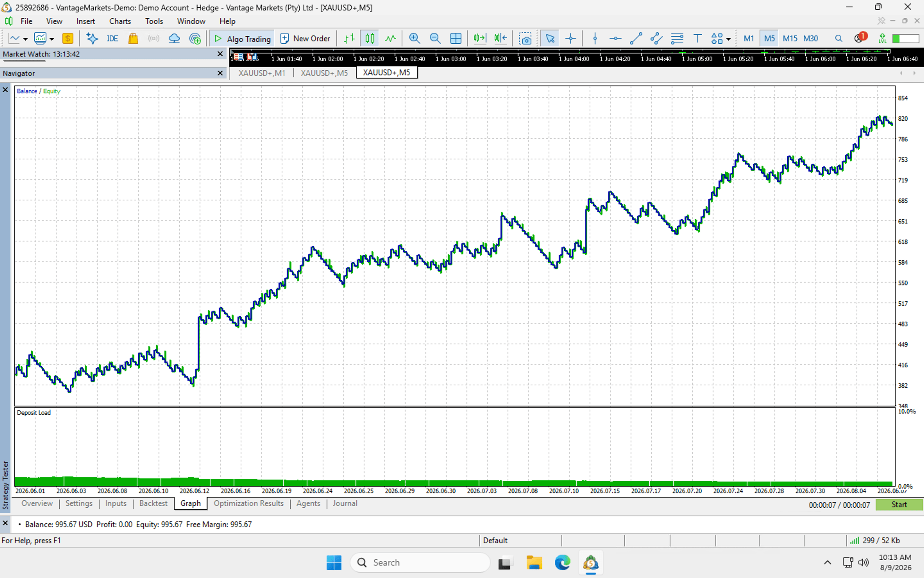Switch chart to bar chart mode
The width and height of the screenshot is (924, 578).
tap(349, 39)
